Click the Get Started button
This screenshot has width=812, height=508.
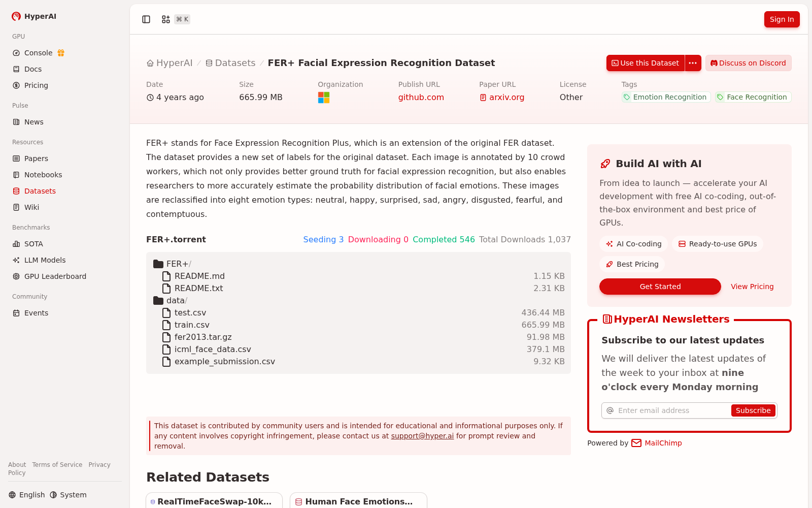pyautogui.click(x=660, y=287)
